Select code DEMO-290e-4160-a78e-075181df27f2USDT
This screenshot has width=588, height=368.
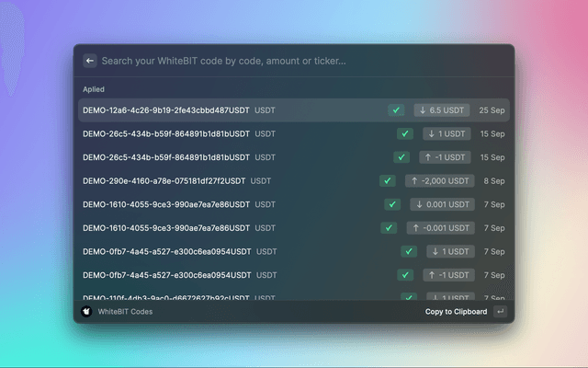click(x=164, y=181)
